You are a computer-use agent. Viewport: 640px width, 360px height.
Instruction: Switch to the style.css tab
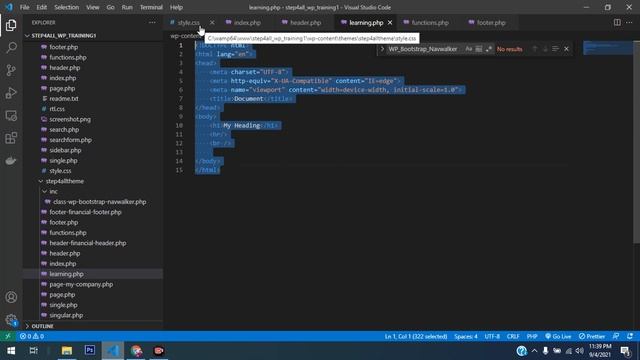pos(189,22)
